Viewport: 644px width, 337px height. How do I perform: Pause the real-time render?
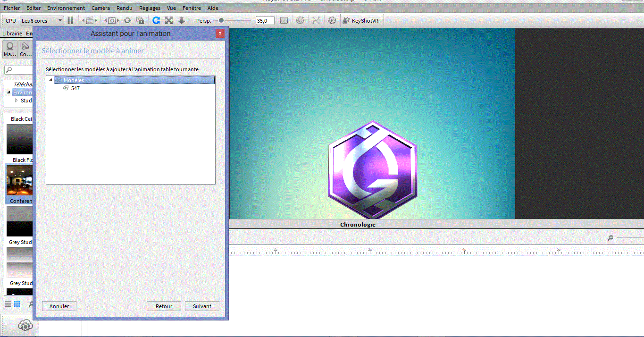coord(70,20)
